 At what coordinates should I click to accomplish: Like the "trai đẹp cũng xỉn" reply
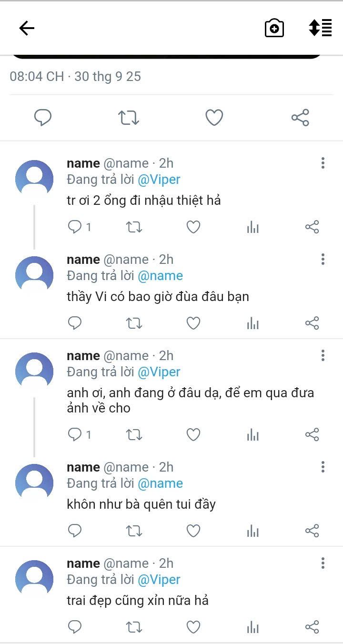(193, 627)
